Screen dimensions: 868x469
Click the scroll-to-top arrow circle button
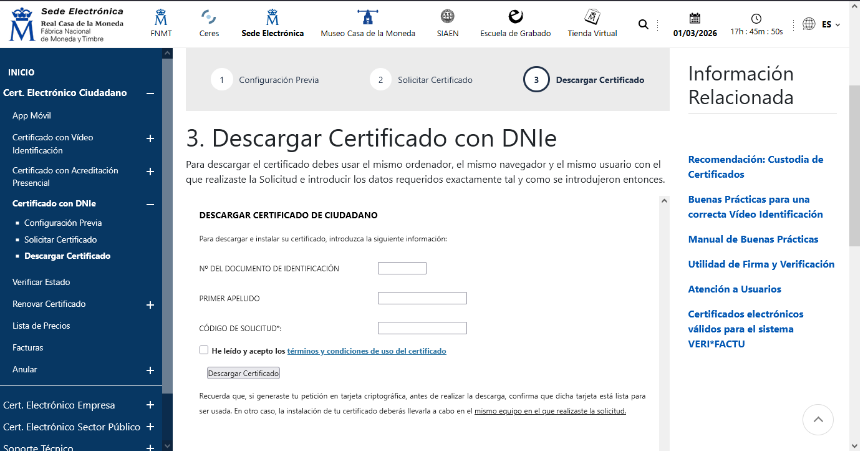817,420
